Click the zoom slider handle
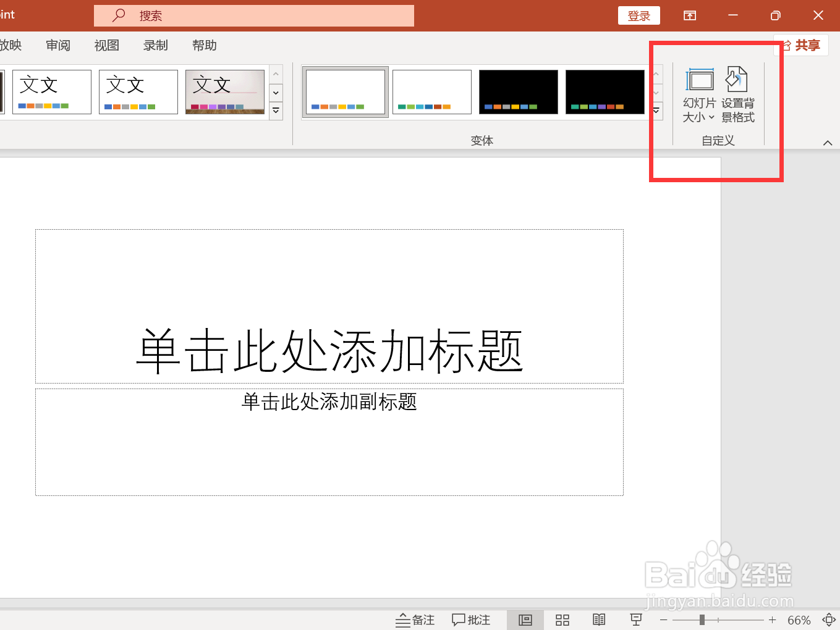840x630 pixels. point(702,619)
